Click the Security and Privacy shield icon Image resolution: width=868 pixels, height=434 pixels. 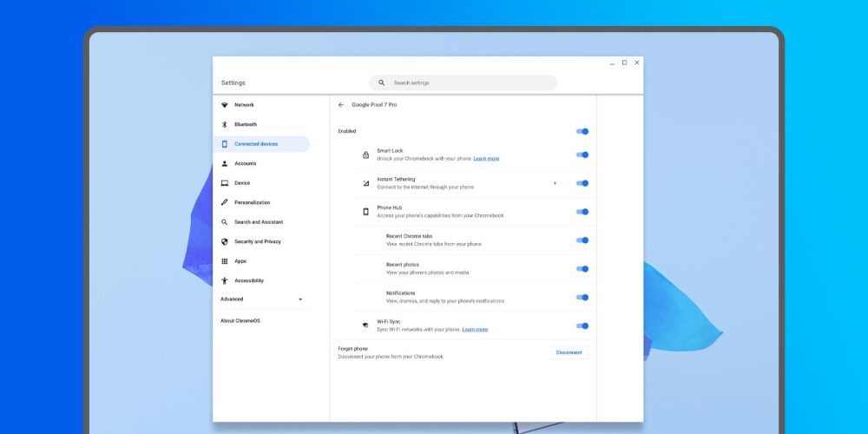pos(225,241)
